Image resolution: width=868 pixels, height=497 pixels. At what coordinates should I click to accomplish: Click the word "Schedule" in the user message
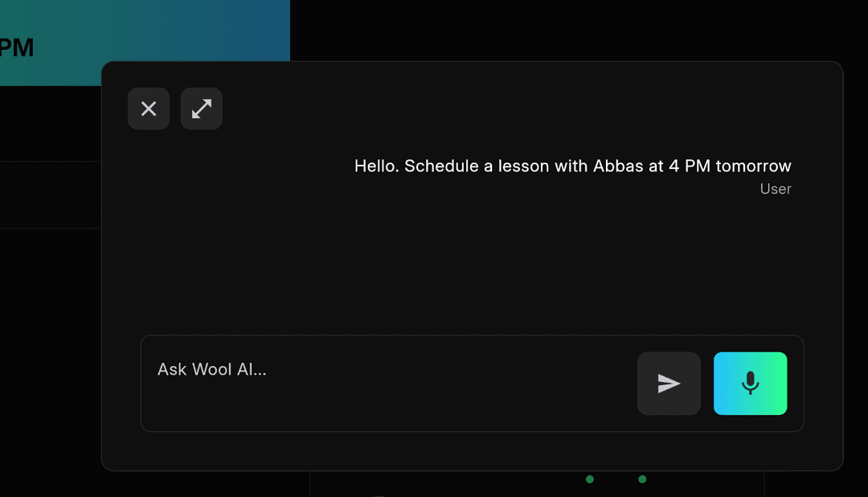tap(440, 166)
